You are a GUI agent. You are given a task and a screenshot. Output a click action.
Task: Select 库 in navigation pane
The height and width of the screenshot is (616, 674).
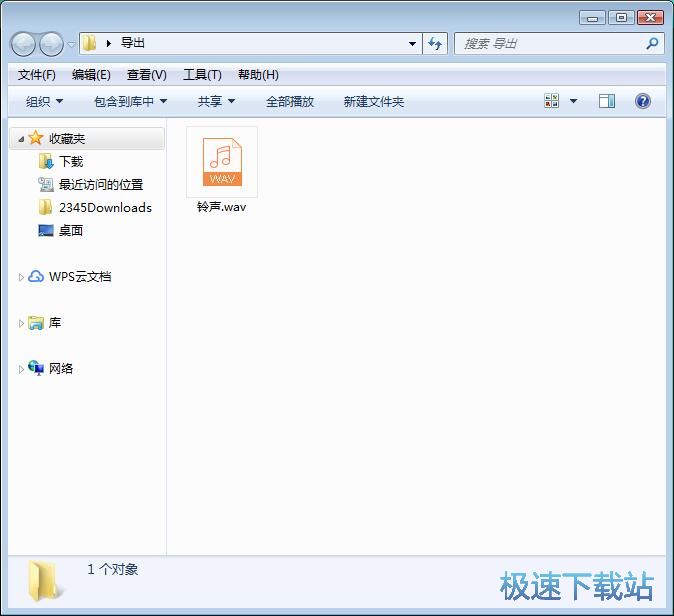point(55,323)
